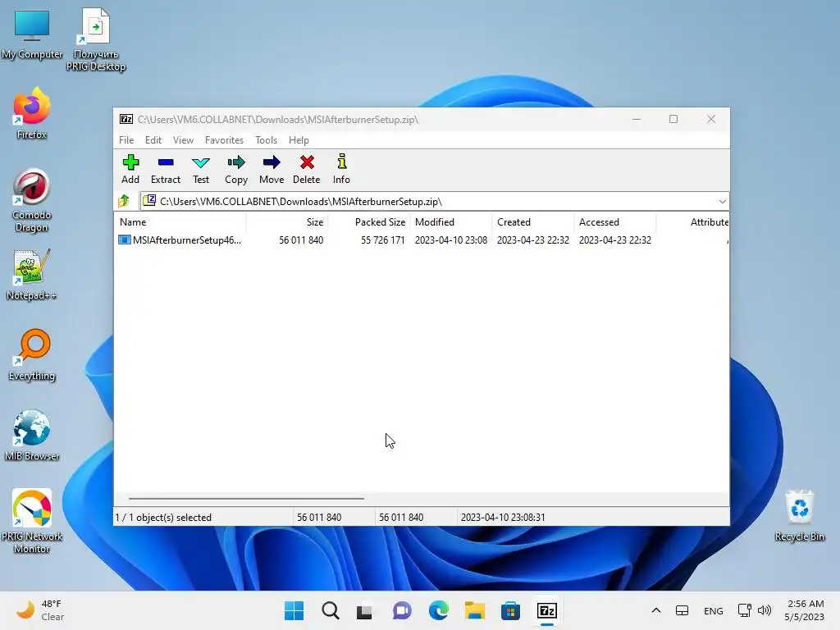Open My Computer desktop icon
This screenshot has width=840, height=630.
[x=32, y=34]
